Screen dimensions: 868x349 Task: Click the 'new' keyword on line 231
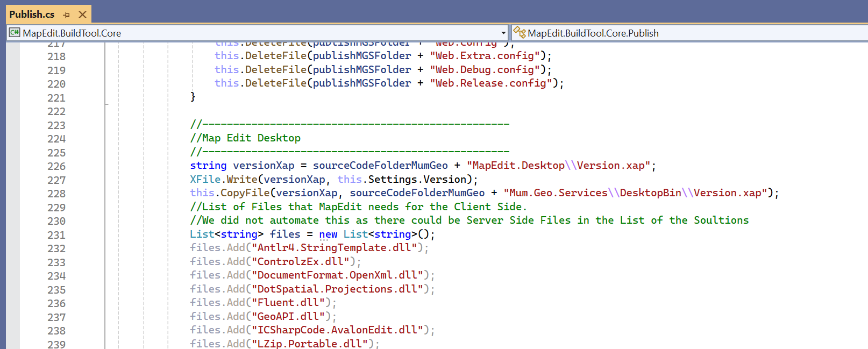point(328,234)
